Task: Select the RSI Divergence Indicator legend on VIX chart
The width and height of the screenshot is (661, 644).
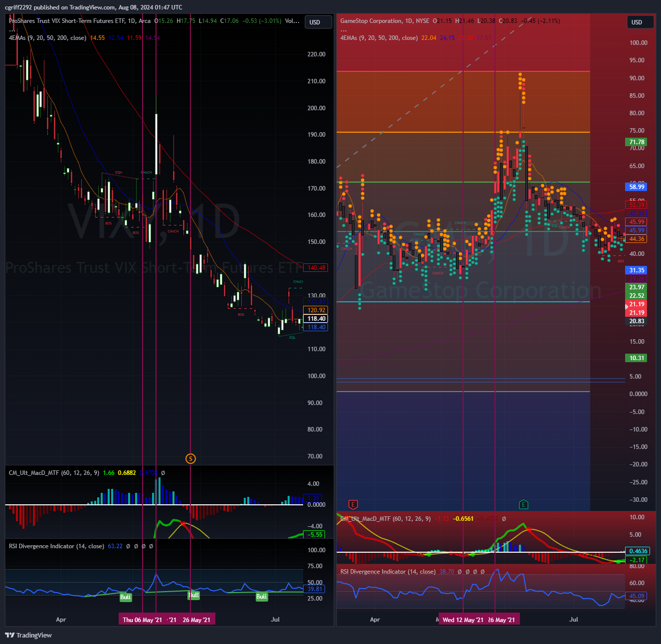Action: coord(56,546)
